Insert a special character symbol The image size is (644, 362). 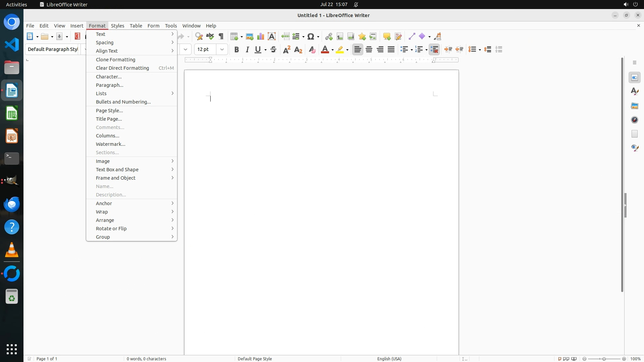311,37
